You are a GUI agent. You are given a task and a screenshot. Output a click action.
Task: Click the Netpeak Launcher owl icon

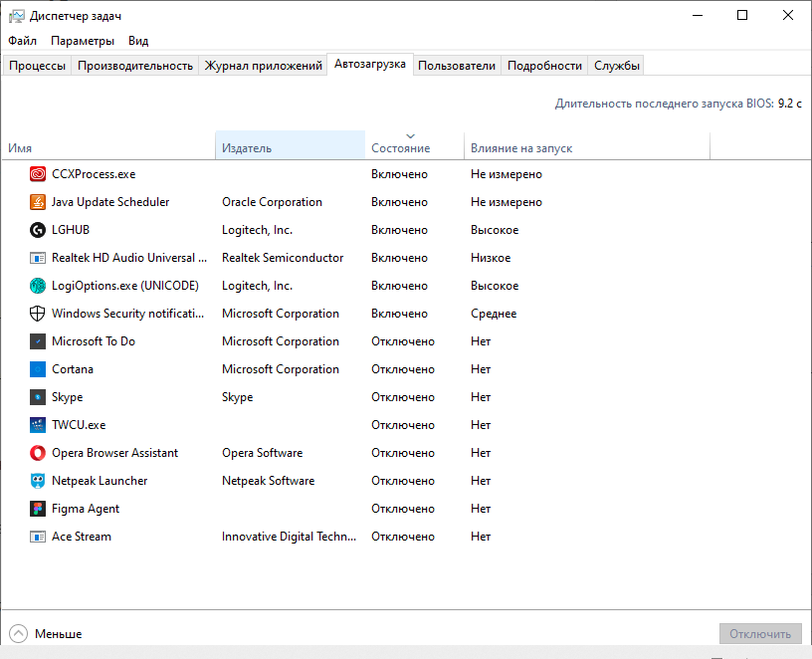coord(38,481)
